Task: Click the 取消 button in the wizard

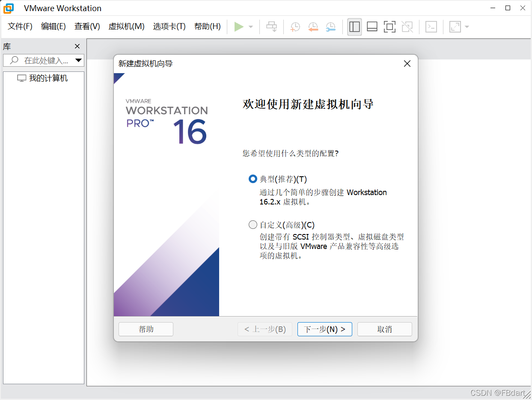Action: (x=385, y=329)
